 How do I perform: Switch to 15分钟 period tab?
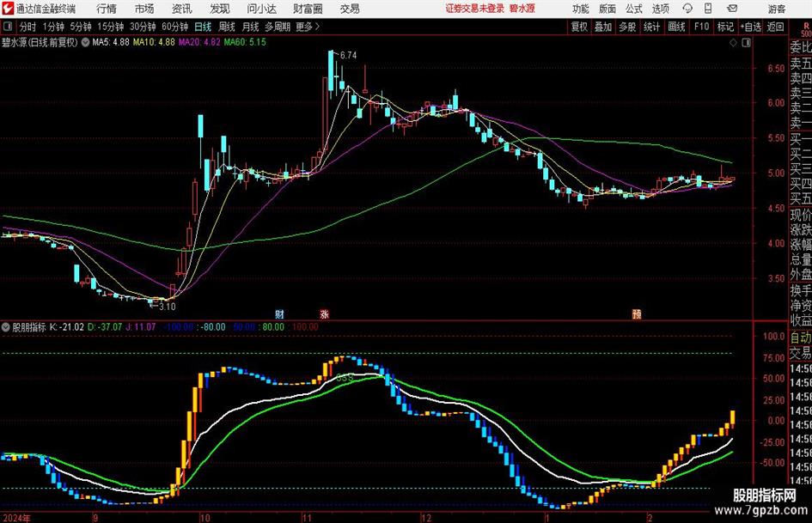pos(111,27)
